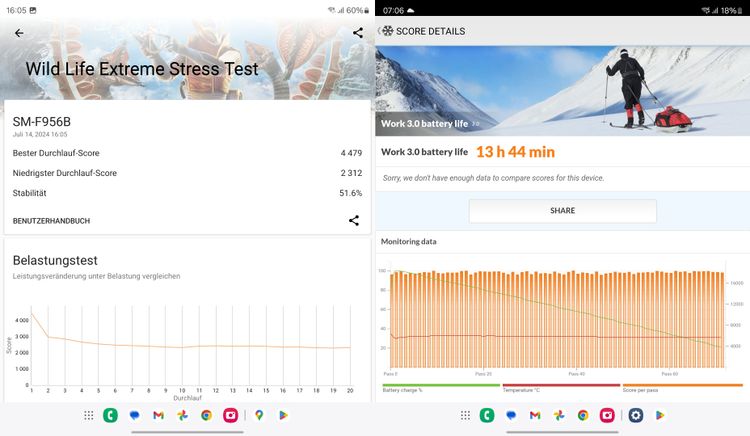
Task: Tap the 60% battery indicator in left status bar
Action: pos(357,10)
